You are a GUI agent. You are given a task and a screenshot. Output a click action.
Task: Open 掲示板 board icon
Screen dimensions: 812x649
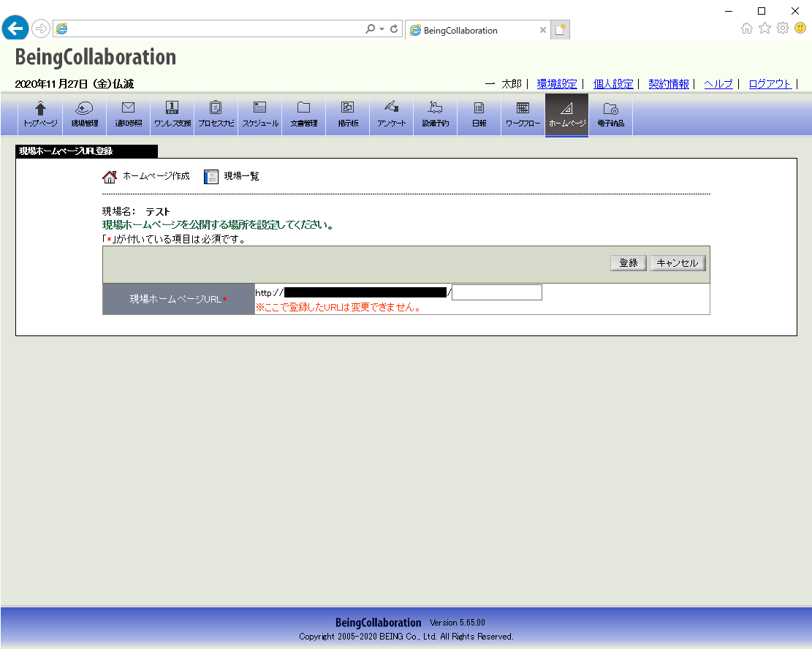(x=347, y=115)
